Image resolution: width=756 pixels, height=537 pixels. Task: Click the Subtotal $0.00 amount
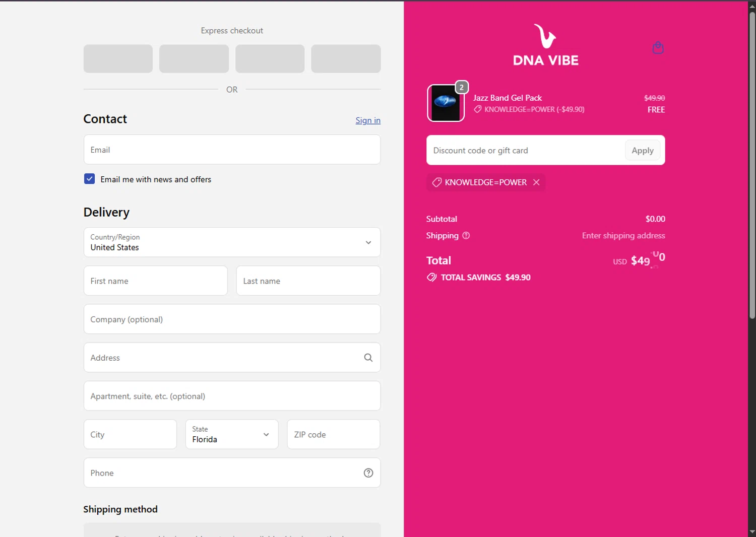tap(655, 219)
